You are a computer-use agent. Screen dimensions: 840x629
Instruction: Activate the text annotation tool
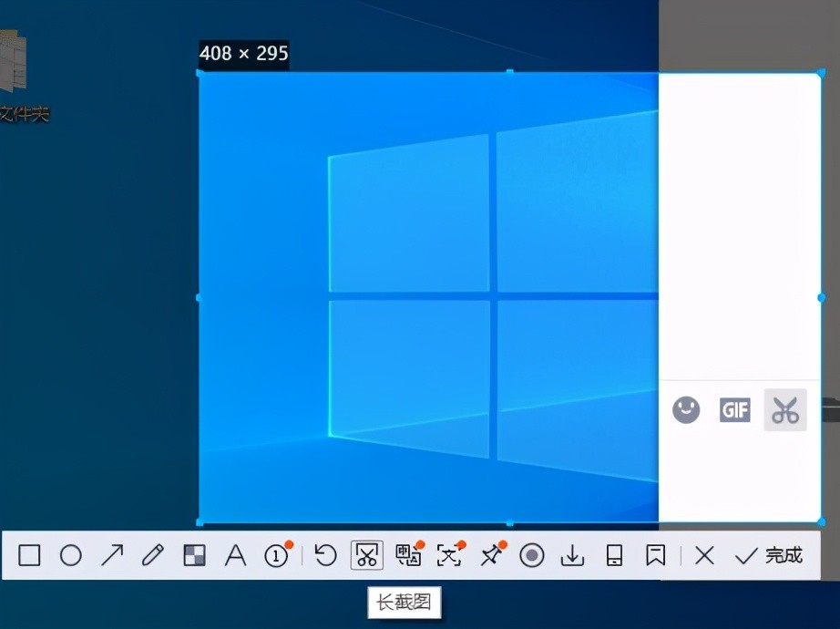(236, 555)
